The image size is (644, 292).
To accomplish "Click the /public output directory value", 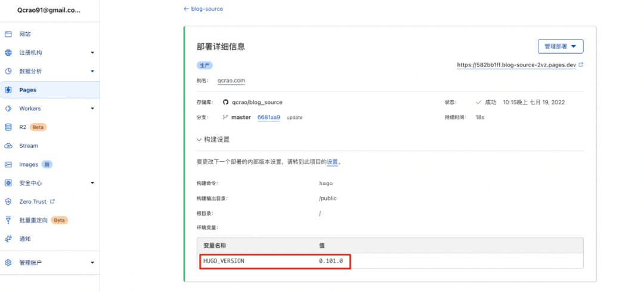I will point(328,198).
